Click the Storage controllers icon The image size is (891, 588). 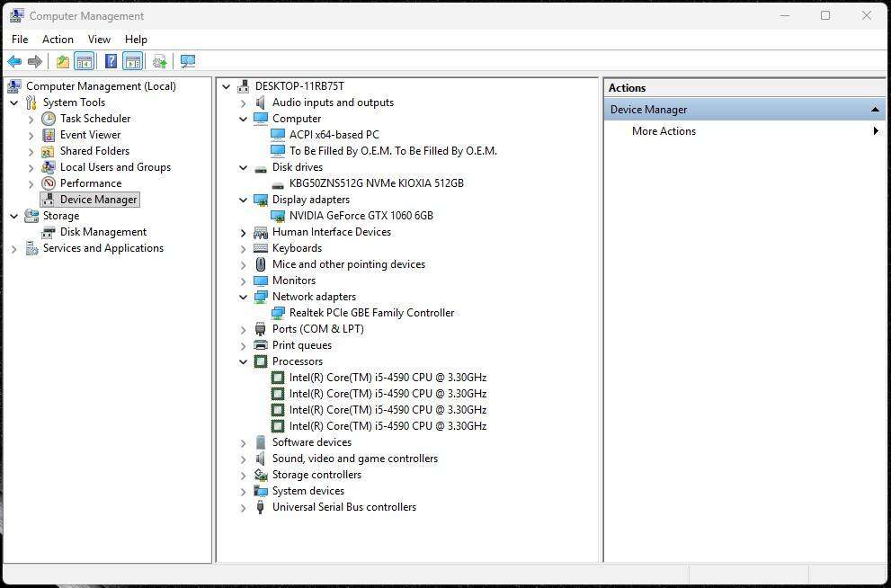(x=260, y=475)
